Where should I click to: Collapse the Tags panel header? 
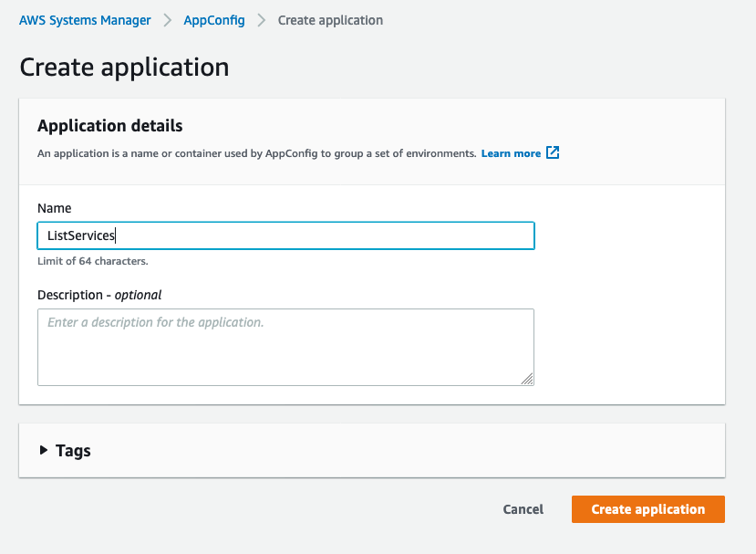(71, 450)
